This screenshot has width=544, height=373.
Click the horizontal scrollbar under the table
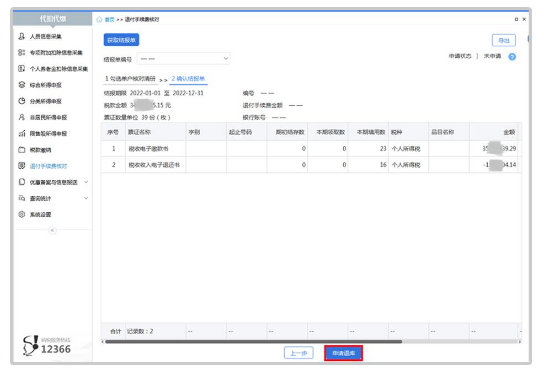tap(254, 342)
